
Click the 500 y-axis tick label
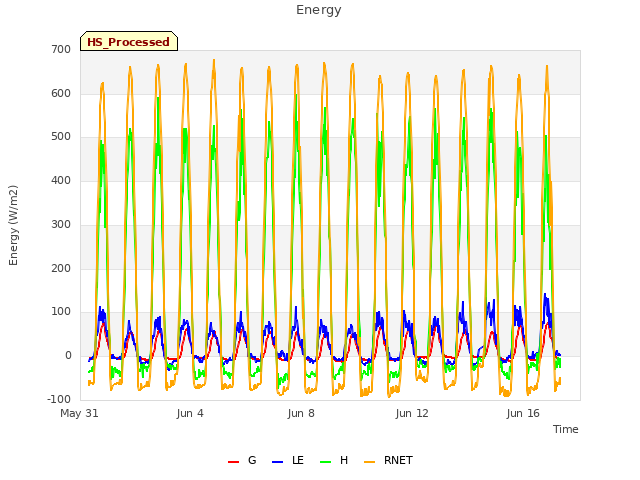(61, 137)
